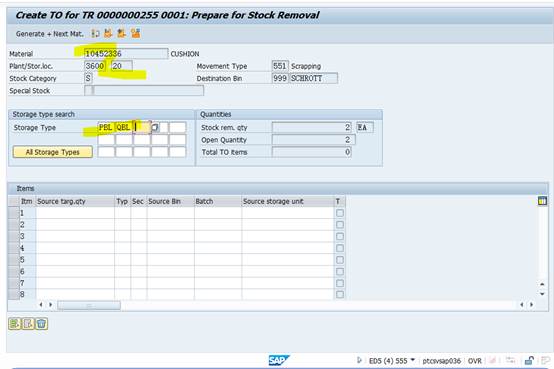Tick the T checkbox in item row 7

pyautogui.click(x=340, y=283)
